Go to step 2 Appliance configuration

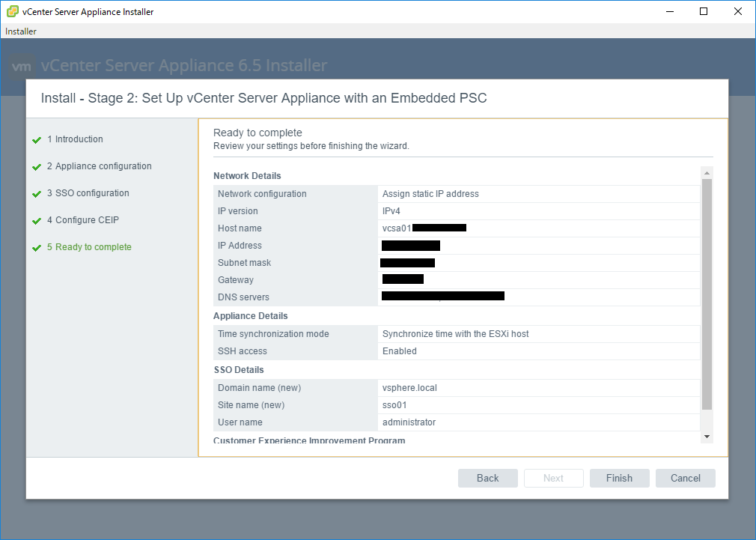[100, 166]
